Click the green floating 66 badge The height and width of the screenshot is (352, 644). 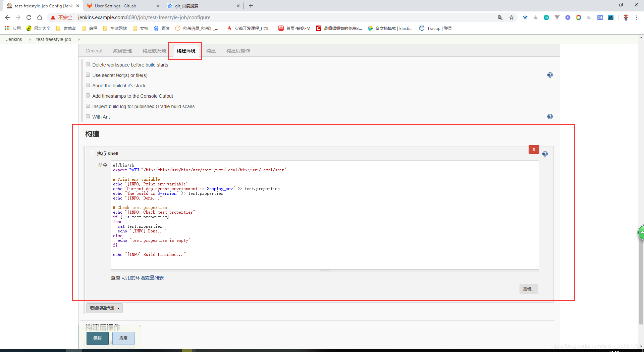coord(641,232)
